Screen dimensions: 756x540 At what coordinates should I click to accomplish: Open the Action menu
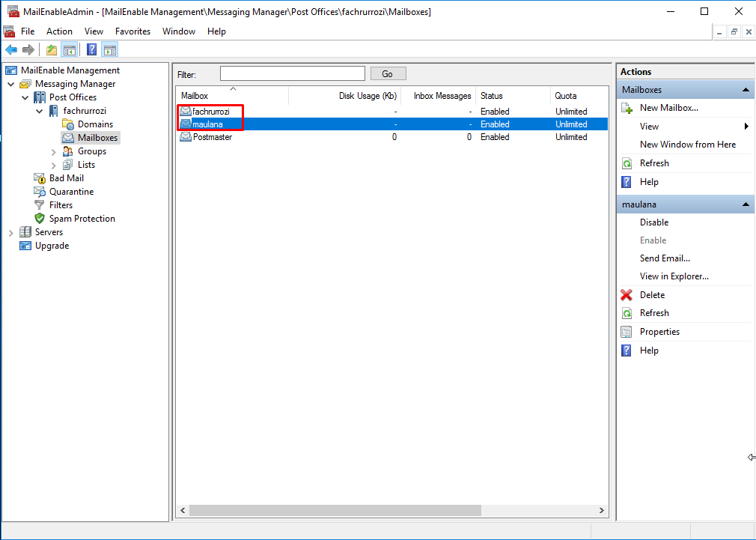pyautogui.click(x=59, y=31)
